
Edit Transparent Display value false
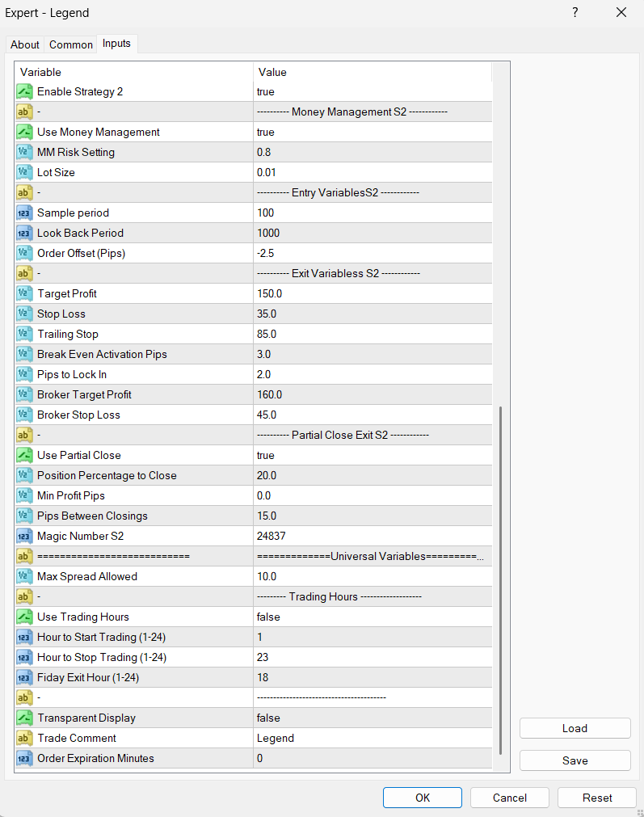tap(373, 718)
